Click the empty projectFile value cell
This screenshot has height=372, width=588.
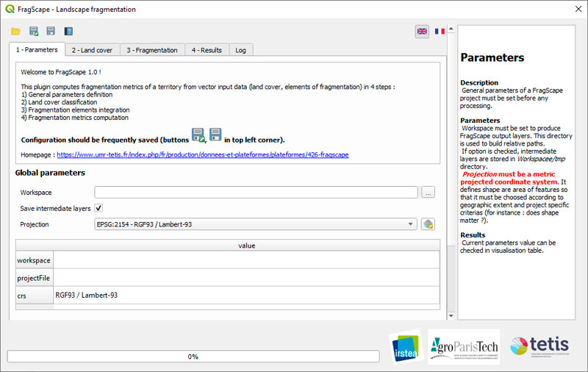click(x=246, y=278)
